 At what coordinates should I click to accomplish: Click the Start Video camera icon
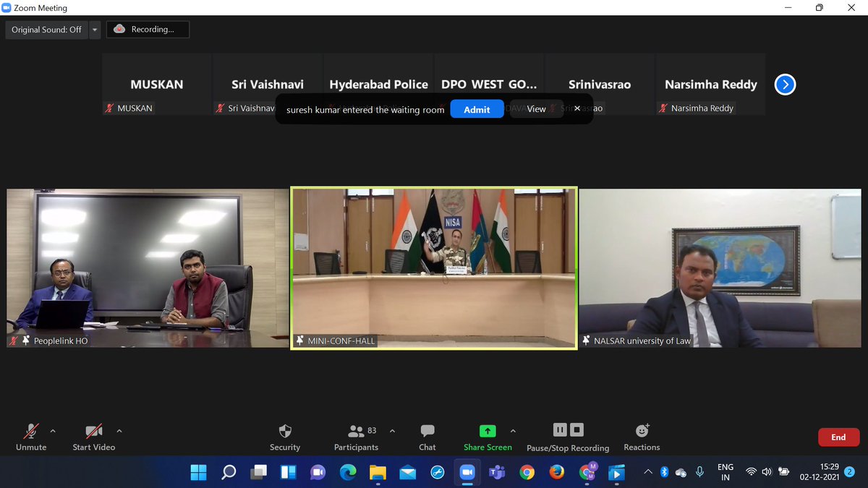click(x=93, y=431)
